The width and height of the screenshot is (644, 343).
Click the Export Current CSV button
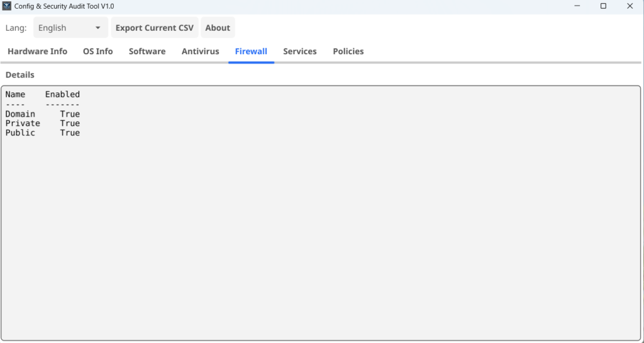pyautogui.click(x=154, y=28)
